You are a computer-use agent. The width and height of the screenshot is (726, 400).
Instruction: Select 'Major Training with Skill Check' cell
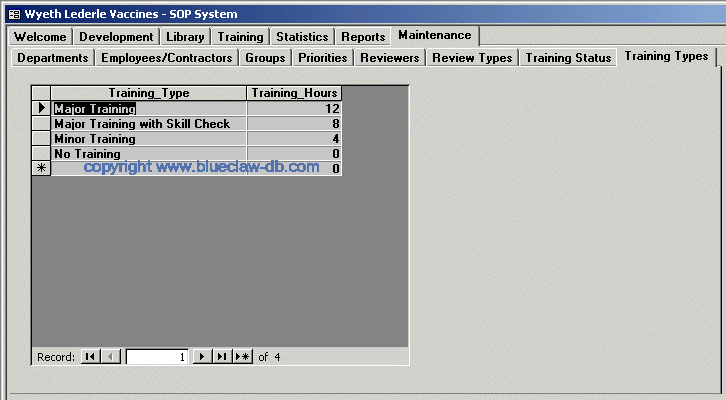click(149, 124)
